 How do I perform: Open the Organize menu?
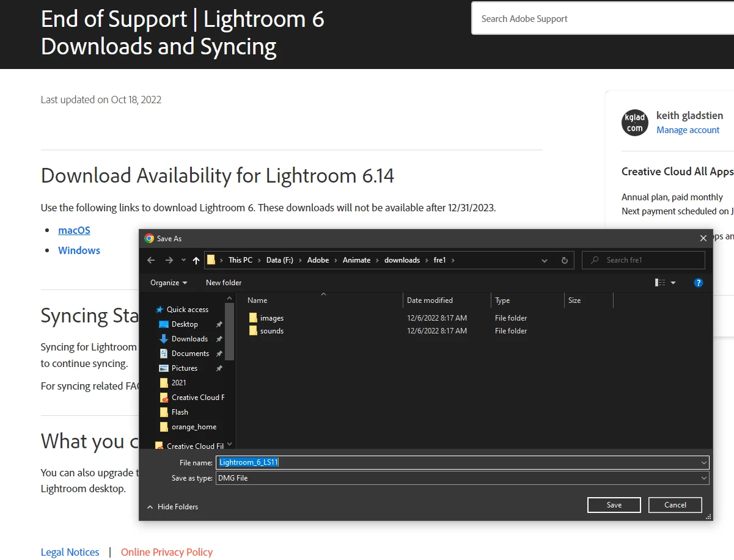coord(169,283)
